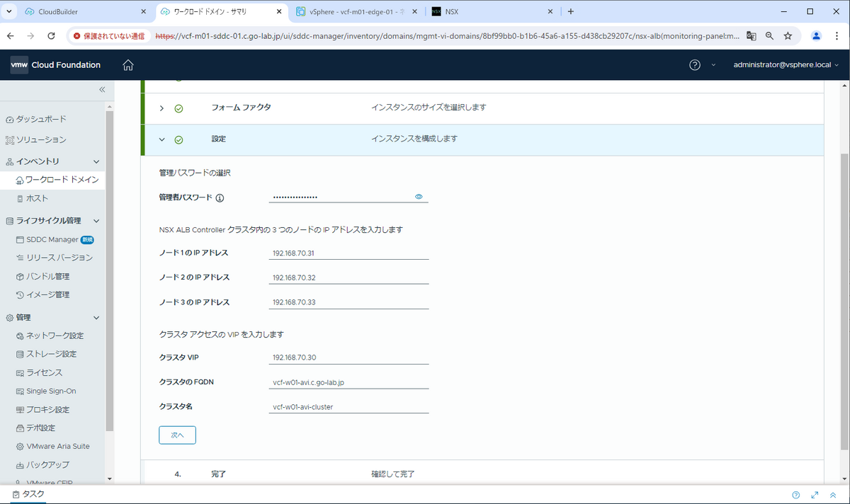
Task: Open the VMware Cloud Foundation home icon
Action: (x=128, y=65)
